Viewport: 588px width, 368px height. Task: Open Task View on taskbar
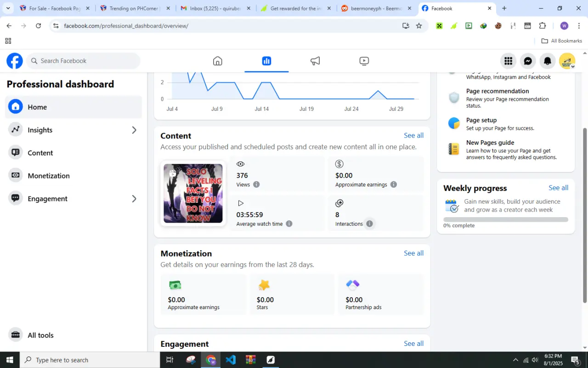170,360
